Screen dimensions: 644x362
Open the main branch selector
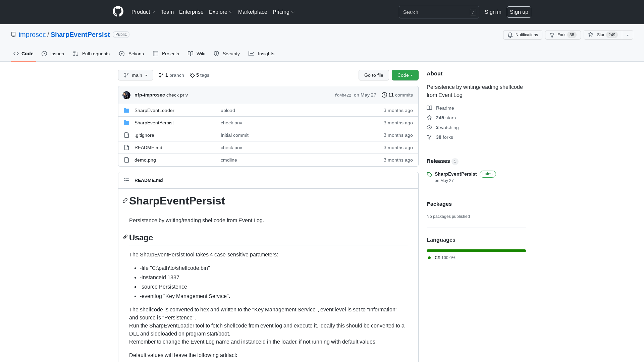(136, 75)
